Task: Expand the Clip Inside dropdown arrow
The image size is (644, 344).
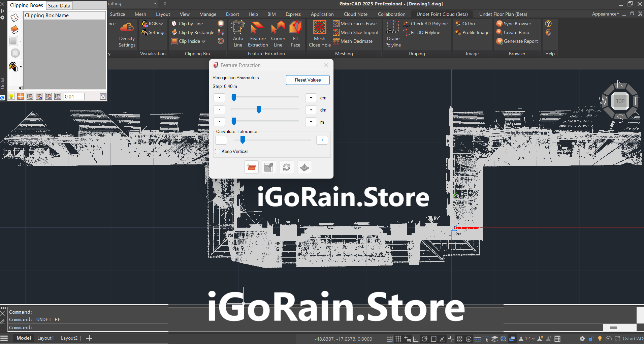Action: click(204, 41)
